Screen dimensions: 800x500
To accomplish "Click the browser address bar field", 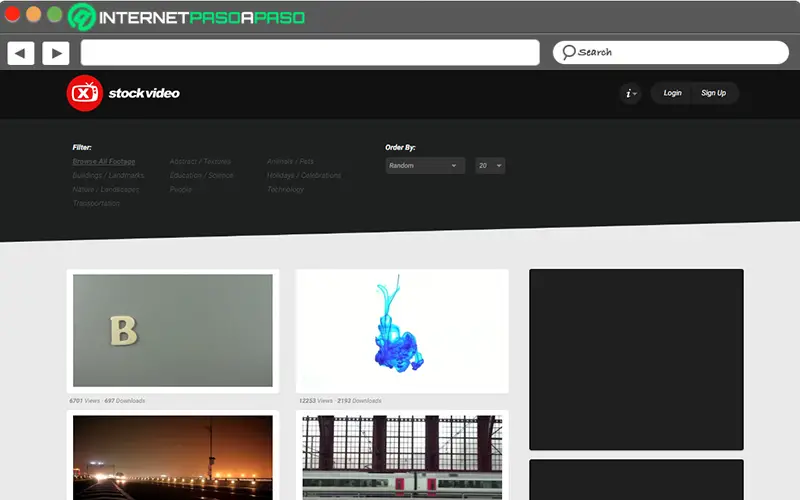I will (310, 52).
